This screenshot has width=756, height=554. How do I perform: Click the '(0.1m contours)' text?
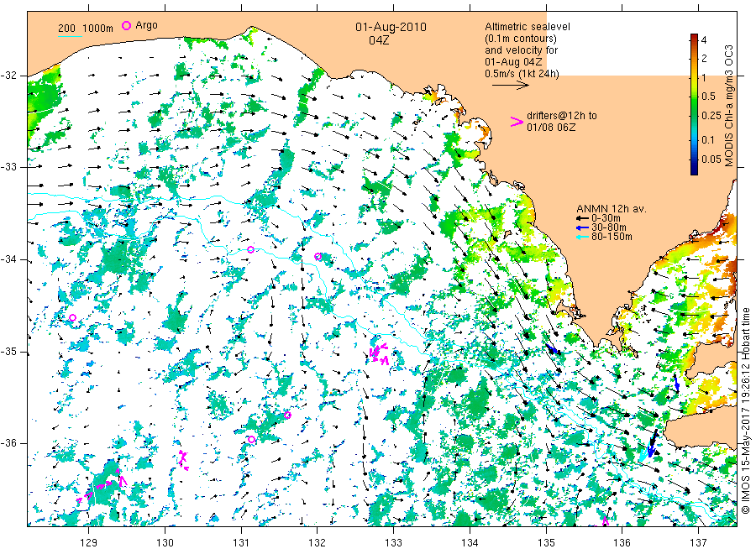521,39
